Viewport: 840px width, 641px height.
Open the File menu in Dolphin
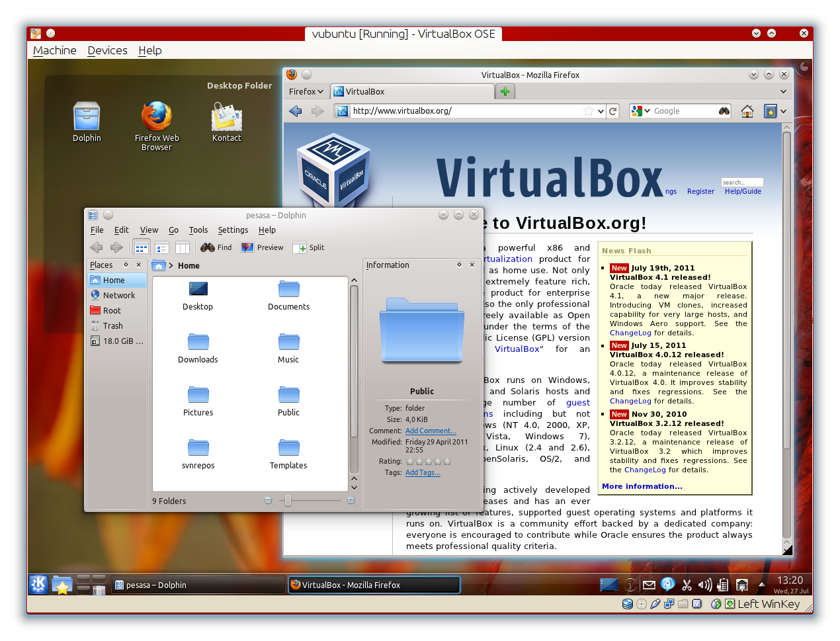click(x=97, y=230)
